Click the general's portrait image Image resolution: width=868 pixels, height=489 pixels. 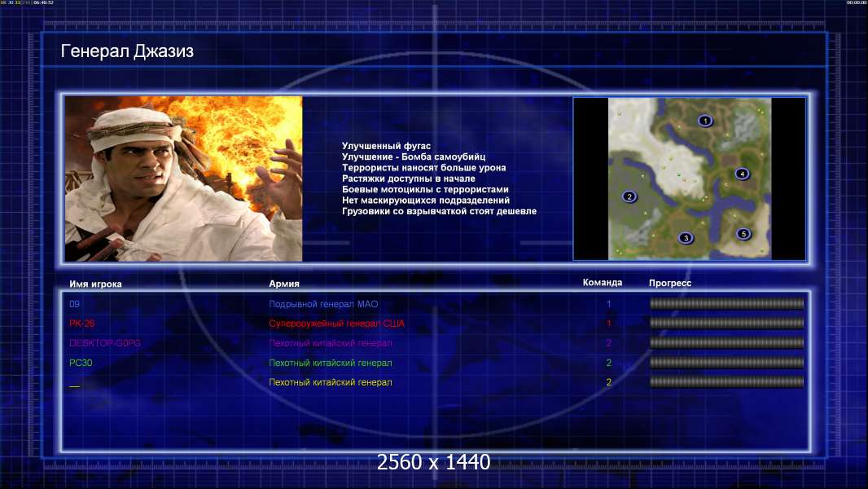pos(184,178)
